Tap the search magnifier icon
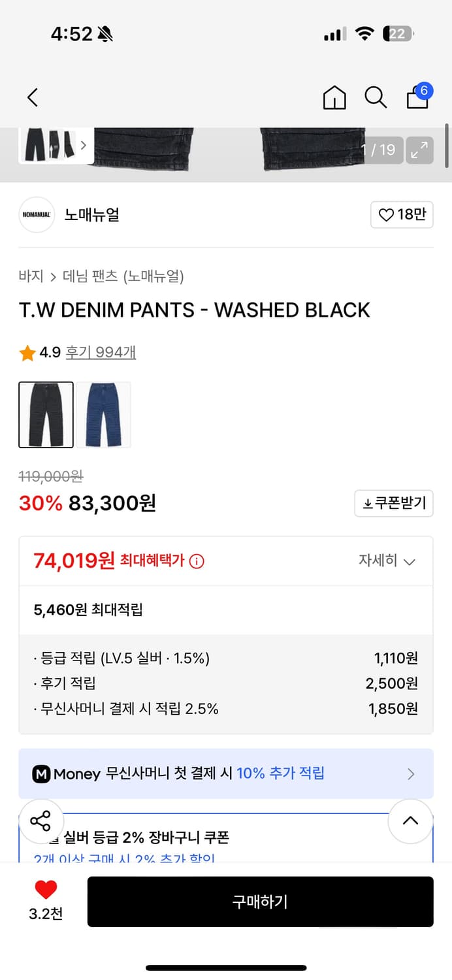Viewport: 452px width, 980px height. (x=376, y=97)
